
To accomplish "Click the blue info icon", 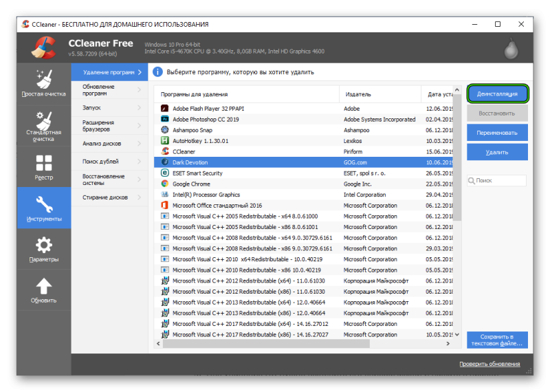I will pos(158,72).
